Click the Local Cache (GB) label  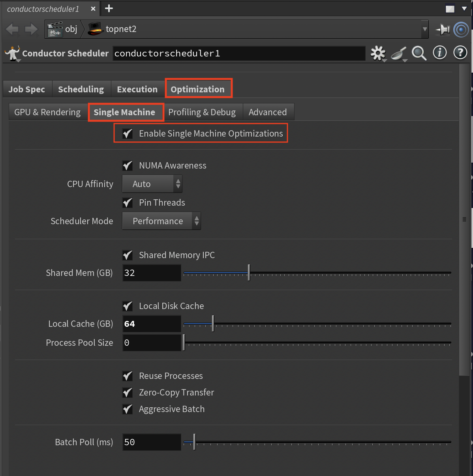click(81, 324)
